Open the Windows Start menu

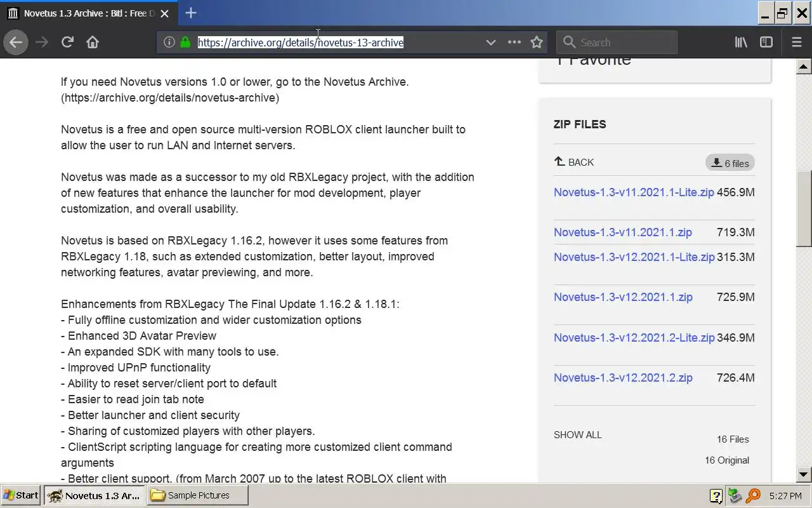point(21,495)
